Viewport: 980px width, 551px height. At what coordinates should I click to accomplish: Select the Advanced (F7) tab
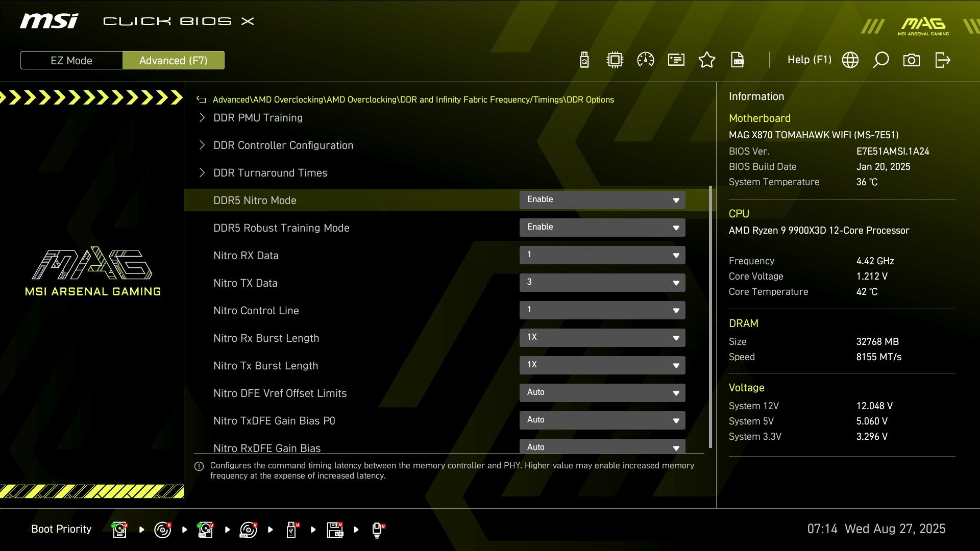(174, 60)
